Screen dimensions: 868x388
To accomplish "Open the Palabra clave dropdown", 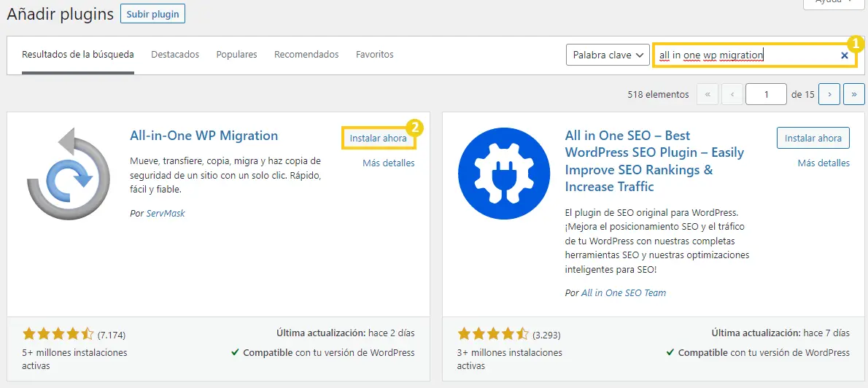I will [x=608, y=55].
